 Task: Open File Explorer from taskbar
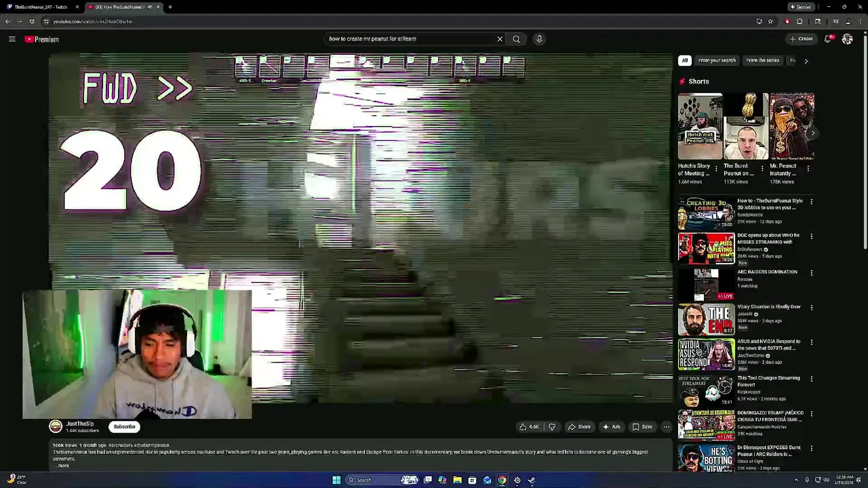457,480
